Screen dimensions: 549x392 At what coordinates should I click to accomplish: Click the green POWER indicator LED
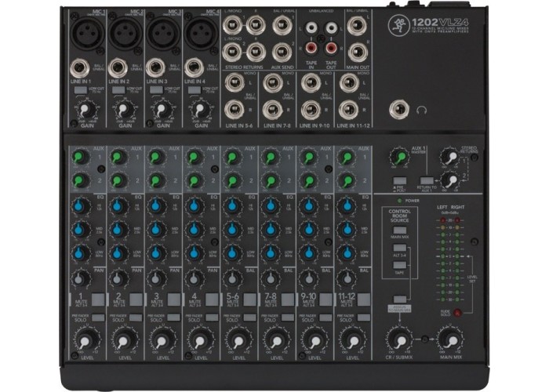click(399, 201)
